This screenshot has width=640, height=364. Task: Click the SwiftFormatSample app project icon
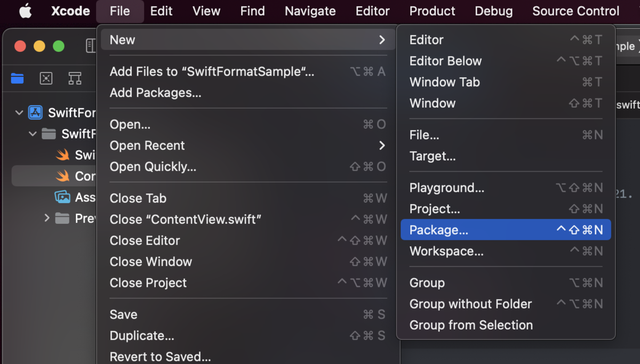click(x=36, y=112)
